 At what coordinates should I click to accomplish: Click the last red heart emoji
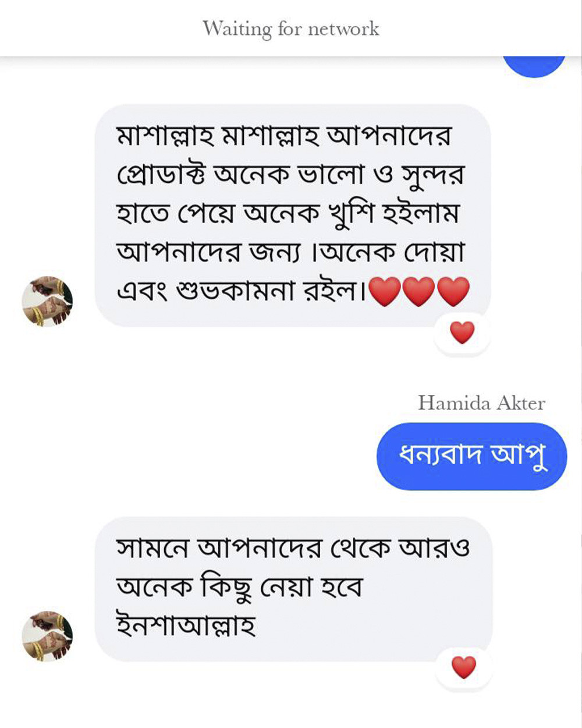pos(453,292)
